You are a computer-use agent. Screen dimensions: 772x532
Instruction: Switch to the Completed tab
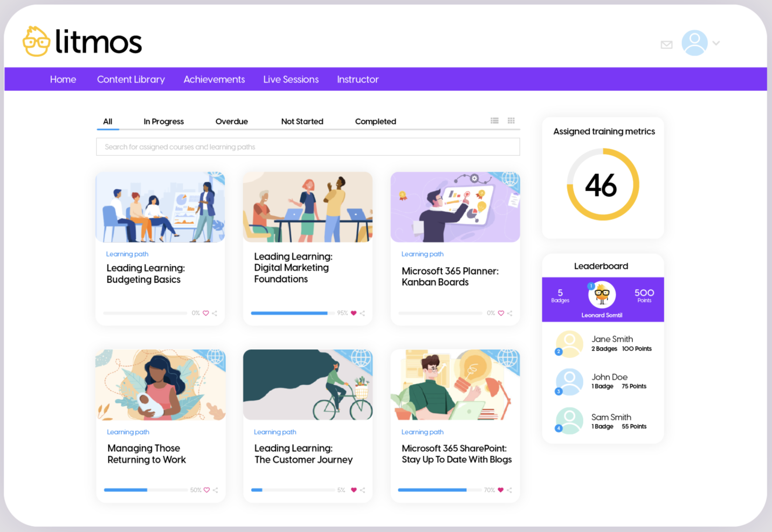[375, 121]
